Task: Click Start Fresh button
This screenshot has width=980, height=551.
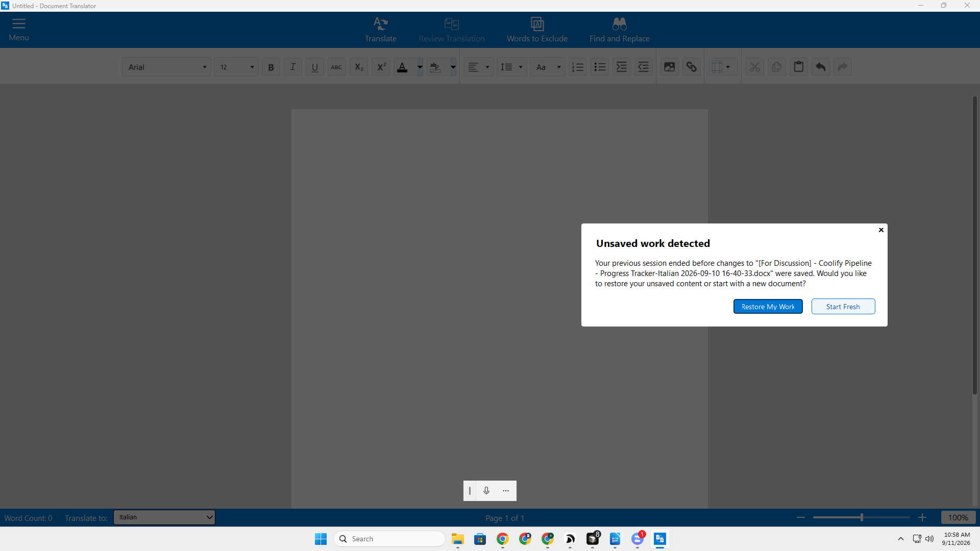Action: tap(843, 307)
